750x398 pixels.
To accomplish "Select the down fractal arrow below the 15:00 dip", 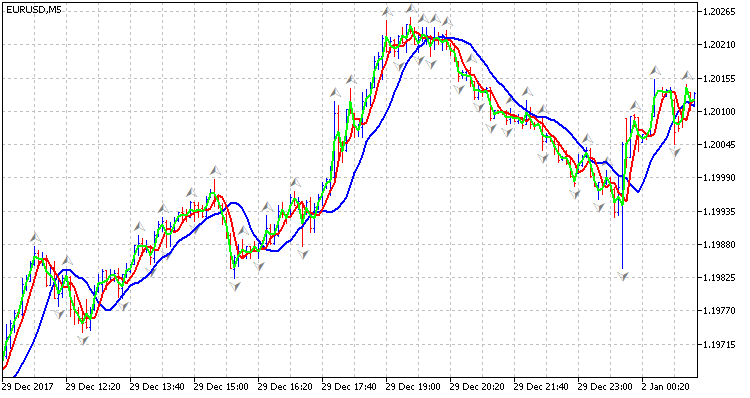I will [234, 286].
